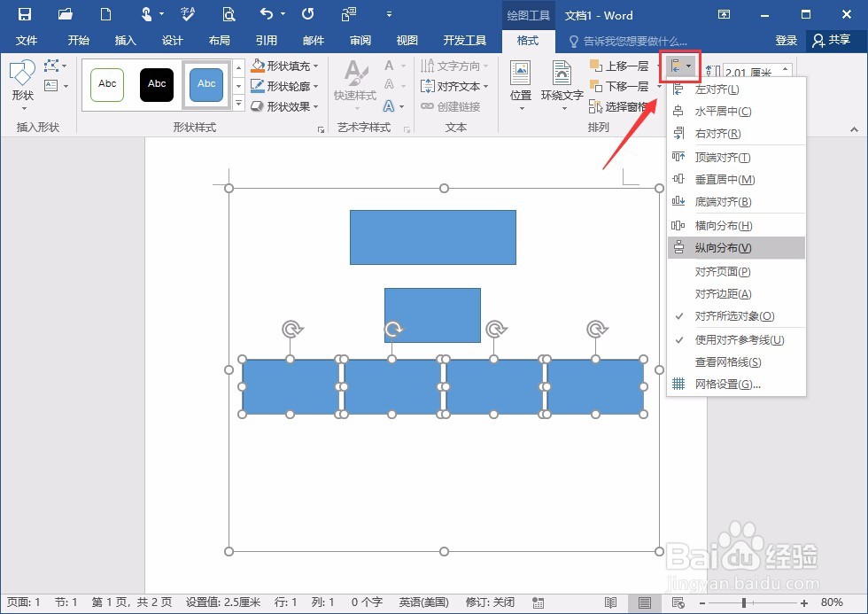
Task: Click the Sign in (登录) button
Action: point(787,41)
